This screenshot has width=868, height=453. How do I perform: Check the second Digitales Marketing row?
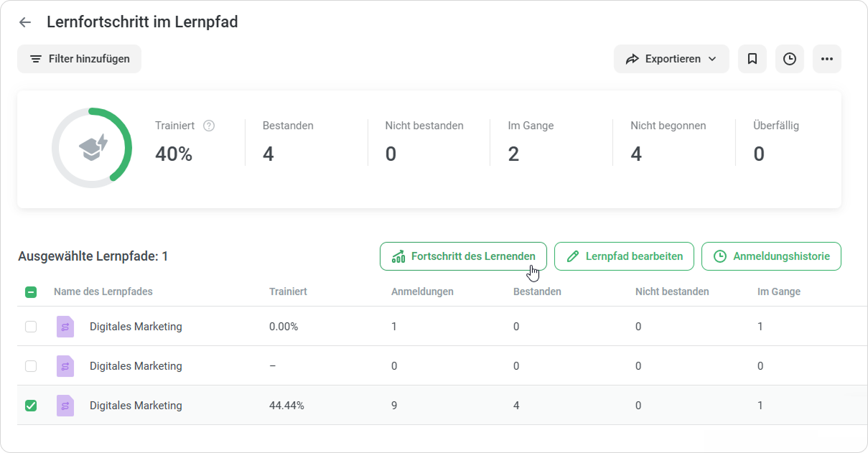[31, 366]
